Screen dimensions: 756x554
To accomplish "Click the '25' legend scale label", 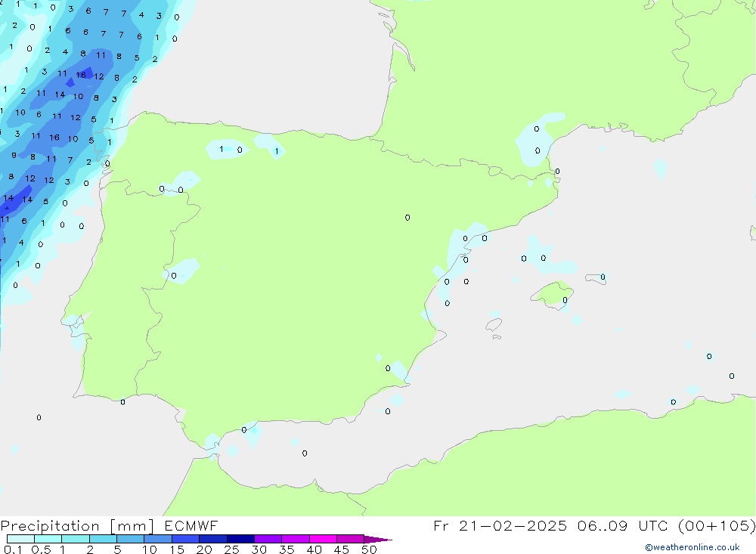I will pyautogui.click(x=231, y=549).
